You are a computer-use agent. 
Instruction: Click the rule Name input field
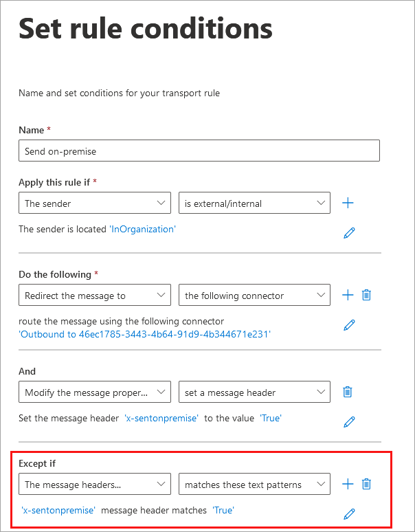click(x=199, y=151)
